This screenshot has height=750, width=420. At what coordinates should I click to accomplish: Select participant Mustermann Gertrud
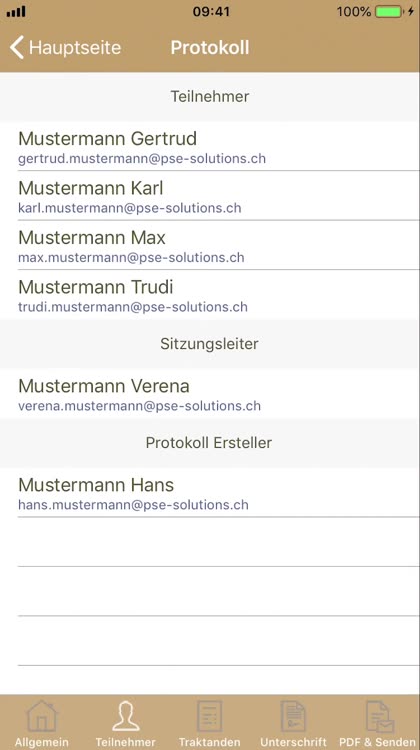[x=210, y=146]
